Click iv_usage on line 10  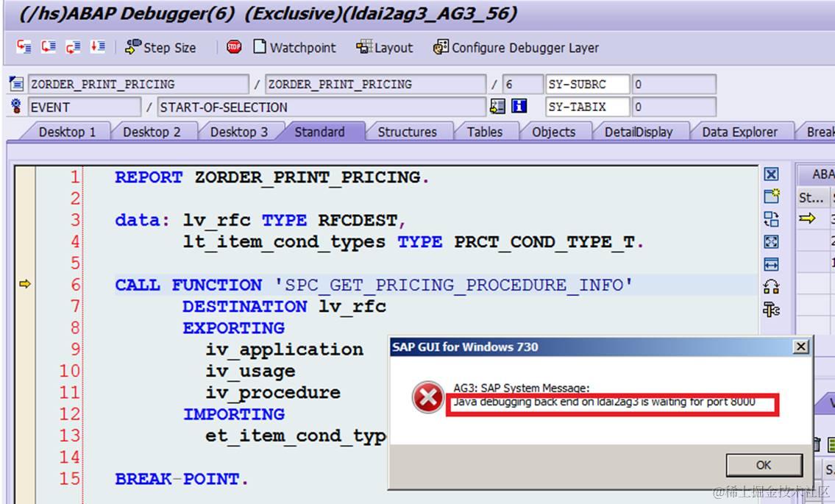click(x=250, y=371)
